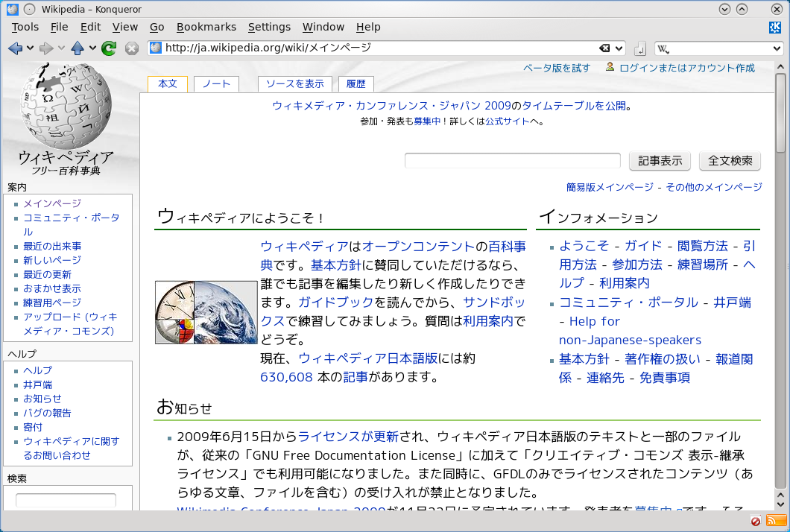This screenshot has height=532, width=790.
Task: Click the page search text field beside 記事表示
Action: (512, 160)
